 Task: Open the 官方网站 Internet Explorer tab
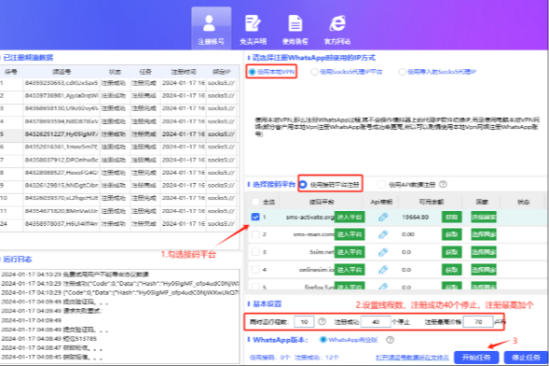pyautogui.click(x=337, y=29)
